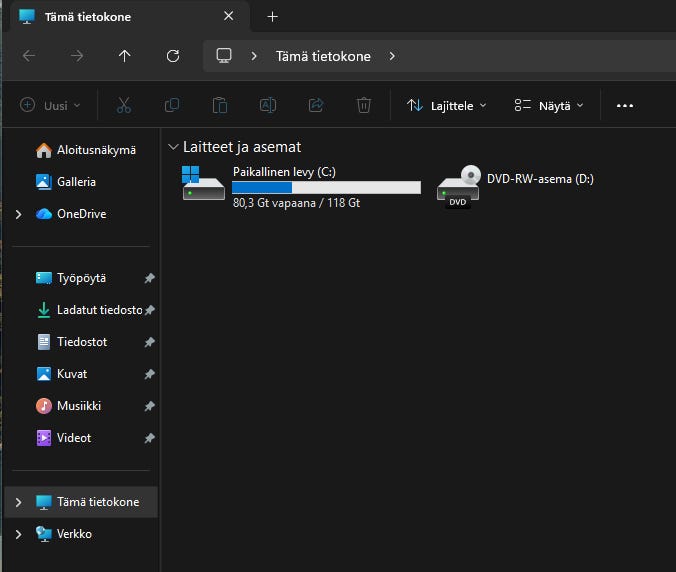Open the Lajittele sort dropdown
676x572 pixels.
pos(446,105)
